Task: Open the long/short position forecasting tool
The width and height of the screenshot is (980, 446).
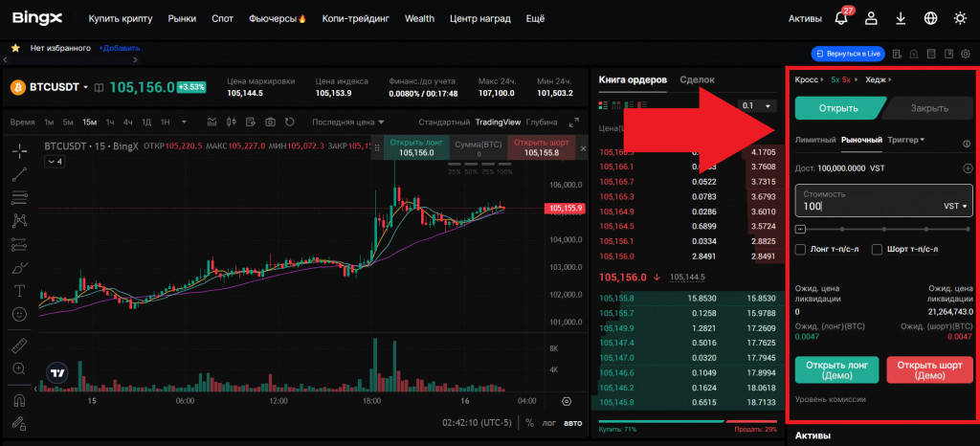Action: [19, 244]
